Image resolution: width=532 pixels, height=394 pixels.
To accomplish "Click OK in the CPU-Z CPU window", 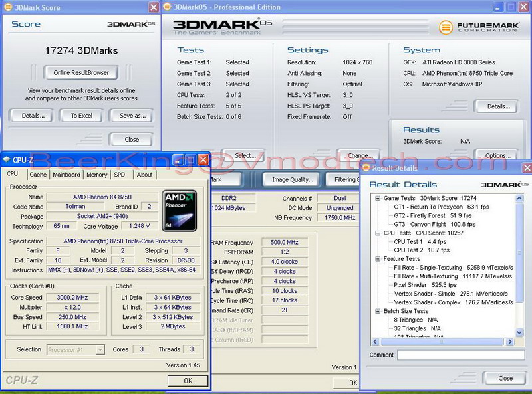I will point(188,381).
